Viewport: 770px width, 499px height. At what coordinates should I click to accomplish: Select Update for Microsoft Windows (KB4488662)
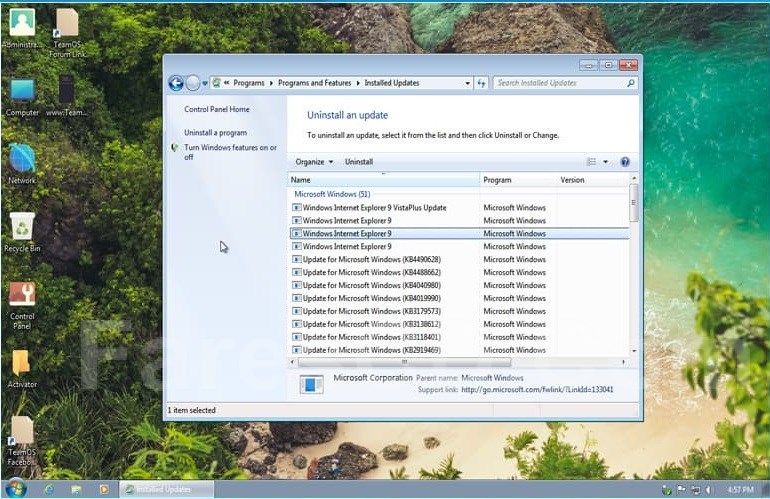pos(459,272)
